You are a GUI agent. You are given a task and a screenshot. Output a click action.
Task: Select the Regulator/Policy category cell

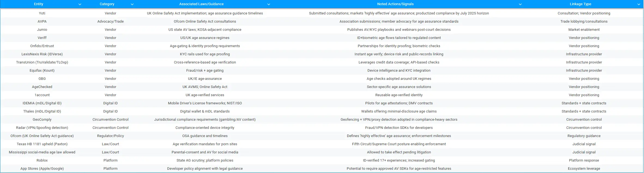pos(110,136)
